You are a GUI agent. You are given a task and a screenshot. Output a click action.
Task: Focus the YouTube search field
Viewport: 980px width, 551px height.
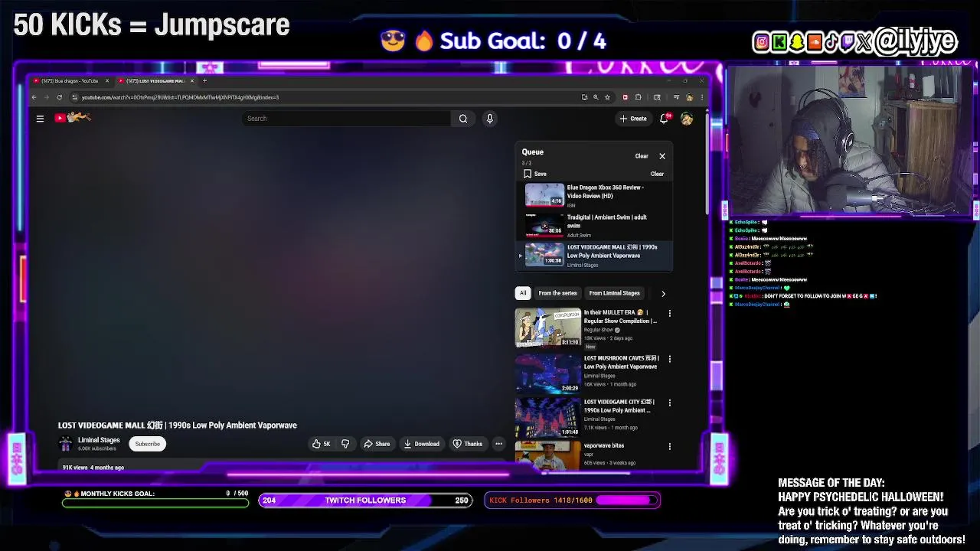point(347,119)
